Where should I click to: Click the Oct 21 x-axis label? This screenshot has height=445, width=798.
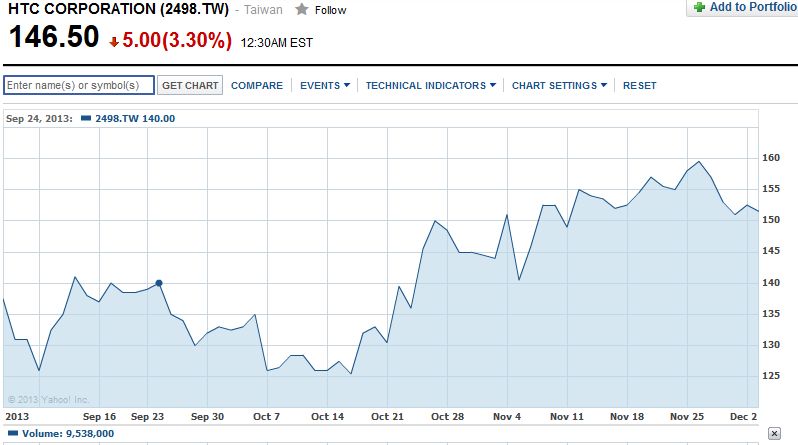coord(387,416)
